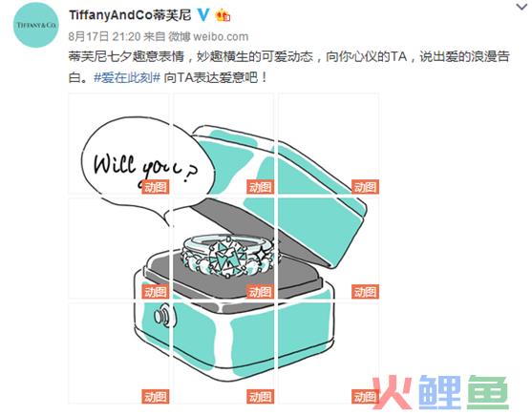Open the top-right GIF thumbnail
The image size is (532, 415).
coord(329,144)
